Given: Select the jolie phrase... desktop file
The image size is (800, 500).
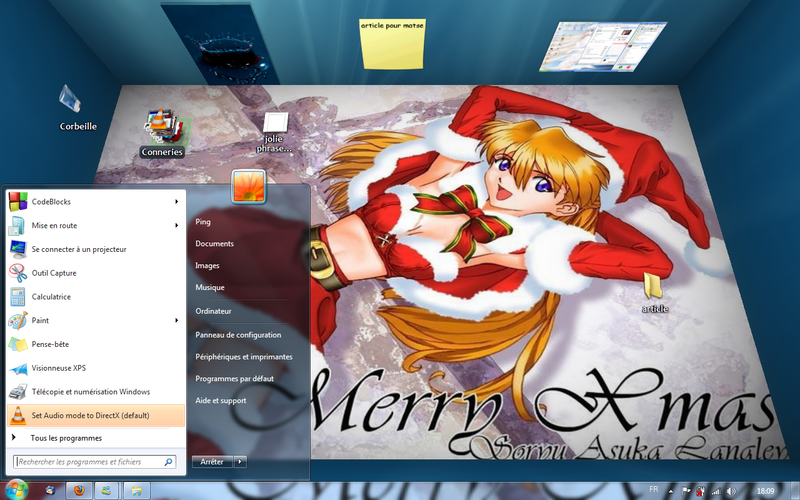Looking at the screenshot, I should 276,133.
